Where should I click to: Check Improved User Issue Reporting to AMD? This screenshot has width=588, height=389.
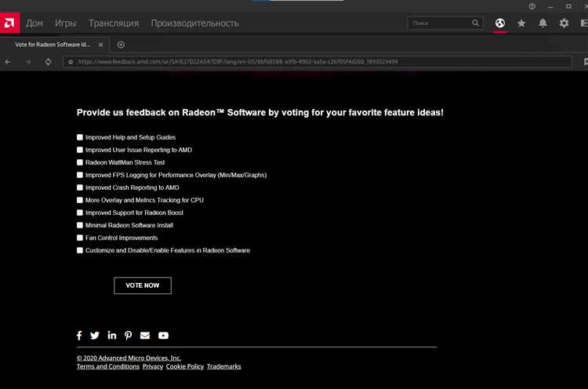point(80,150)
